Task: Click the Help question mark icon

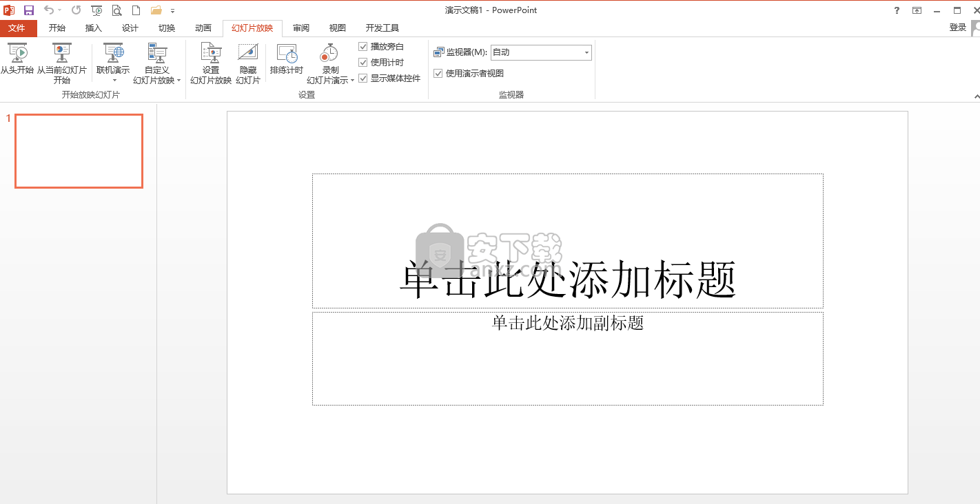Action: (x=897, y=10)
